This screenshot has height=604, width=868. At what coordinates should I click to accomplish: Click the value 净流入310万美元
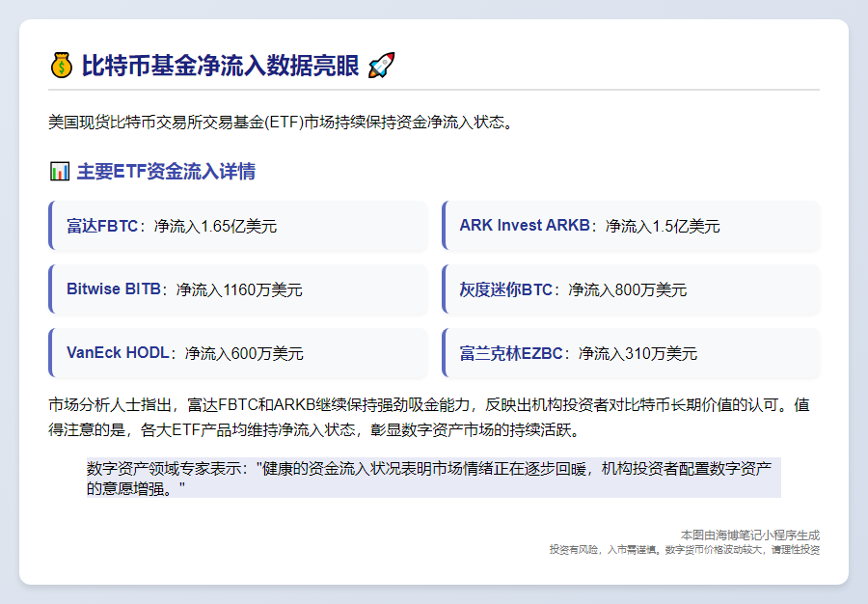click(637, 354)
